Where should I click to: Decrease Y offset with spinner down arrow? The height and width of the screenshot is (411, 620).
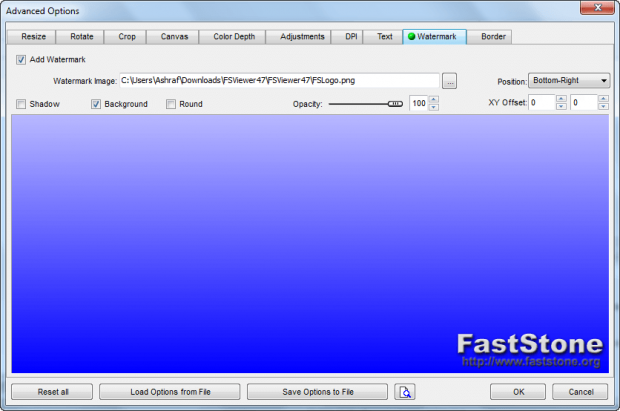pos(603,107)
